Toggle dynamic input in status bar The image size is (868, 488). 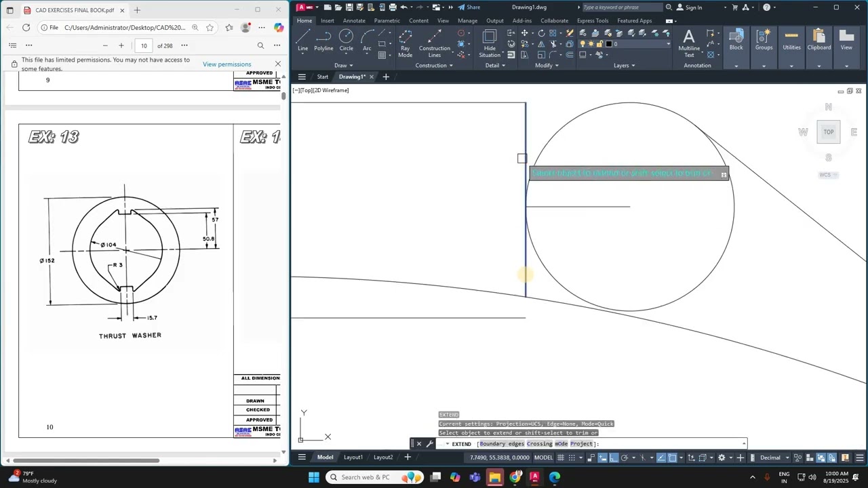coord(602,457)
